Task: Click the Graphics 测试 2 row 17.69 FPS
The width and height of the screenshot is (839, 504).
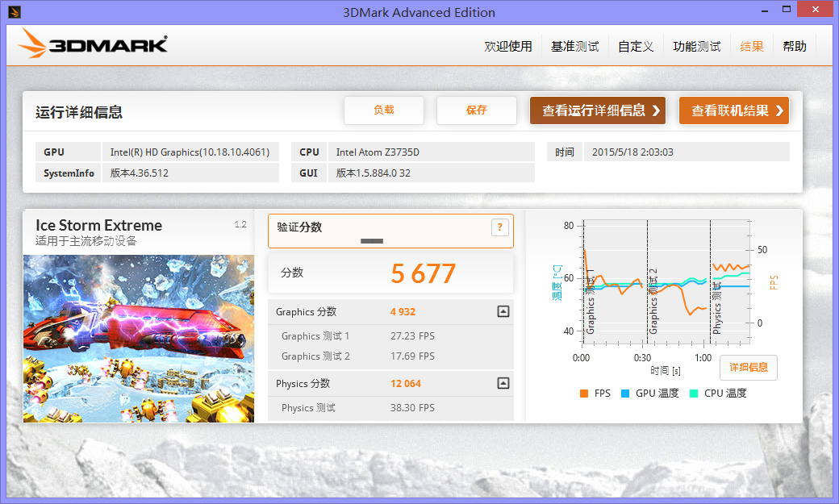Action: click(390, 356)
